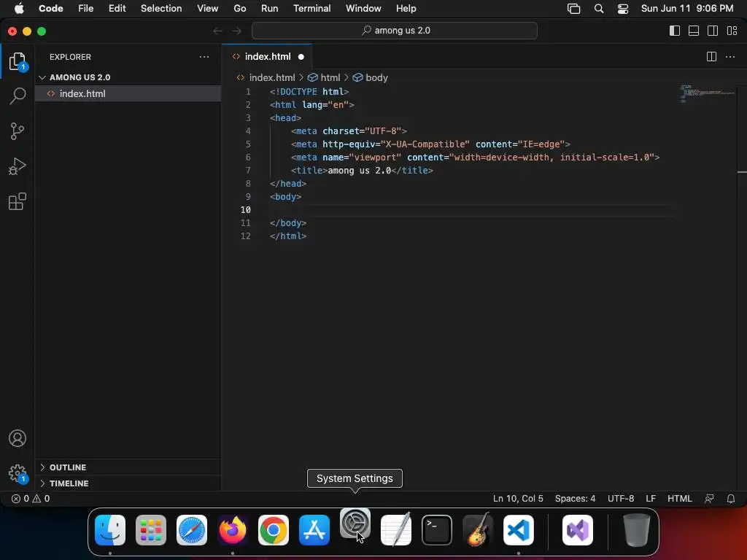The height and width of the screenshot is (560, 747).
Task: Click the Apple menu logo
Action: click(x=19, y=9)
